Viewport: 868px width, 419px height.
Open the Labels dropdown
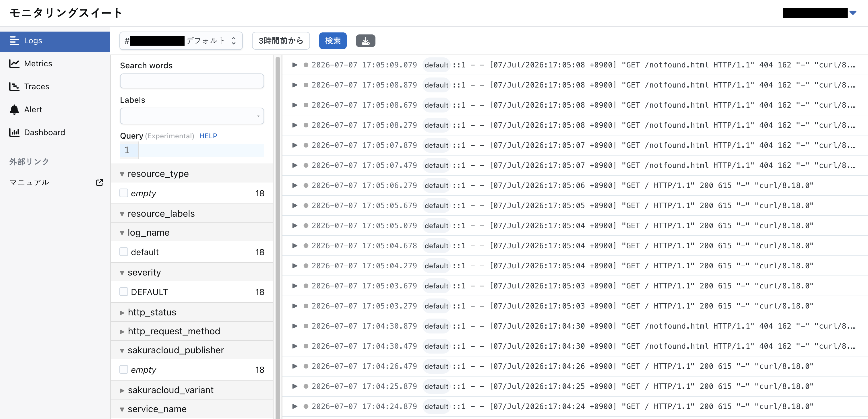[x=192, y=116]
